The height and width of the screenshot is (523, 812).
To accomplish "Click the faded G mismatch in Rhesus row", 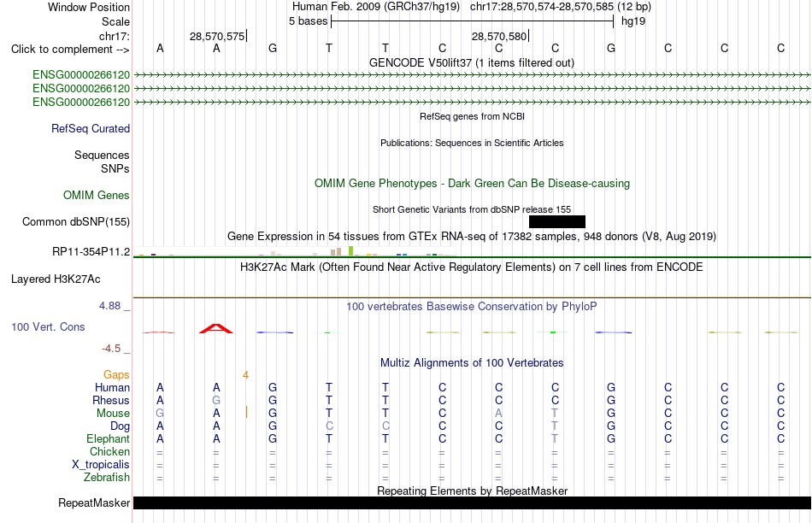I will 216,400.
